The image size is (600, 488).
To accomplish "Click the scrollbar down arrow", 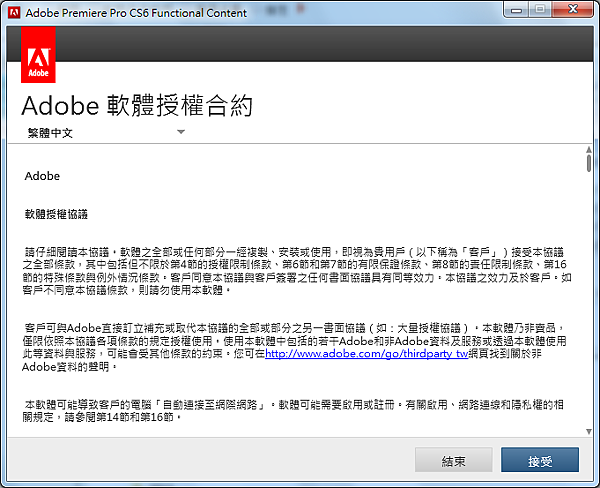I will 589,432.
